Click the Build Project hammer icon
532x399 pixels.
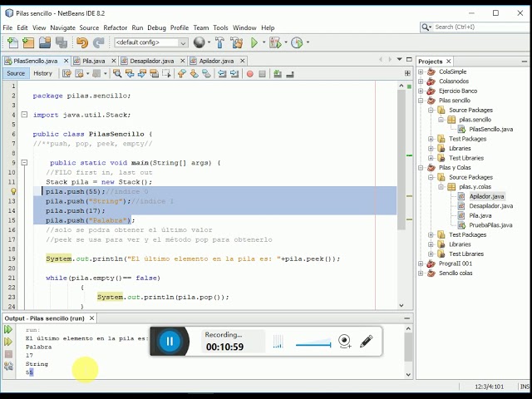click(219, 42)
